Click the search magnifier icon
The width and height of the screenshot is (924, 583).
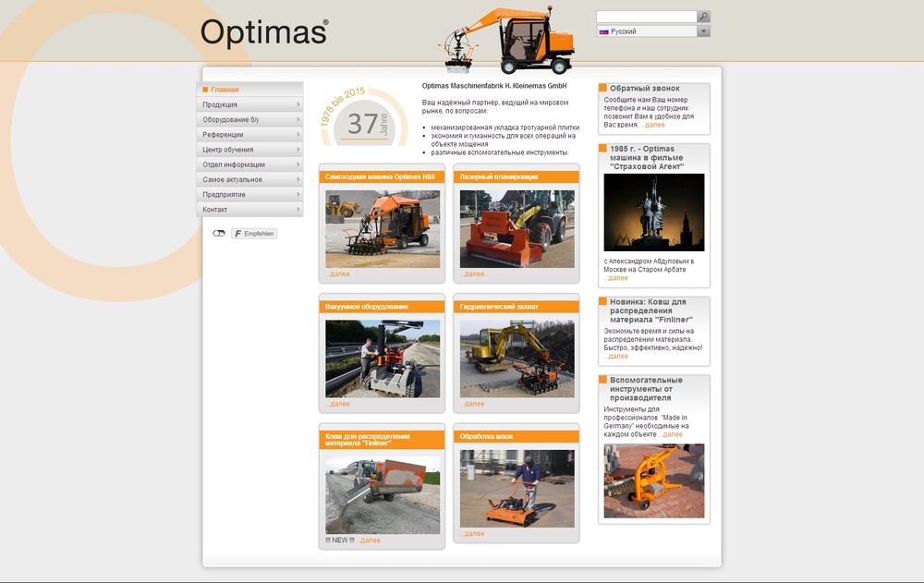(x=703, y=17)
